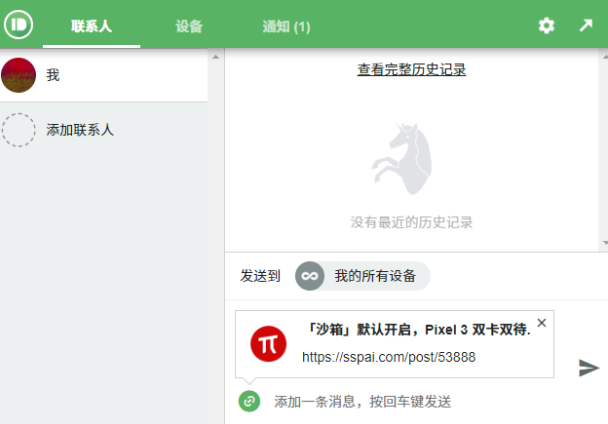Send the push with the arrow icon
The width and height of the screenshot is (608, 424).
[x=589, y=368]
